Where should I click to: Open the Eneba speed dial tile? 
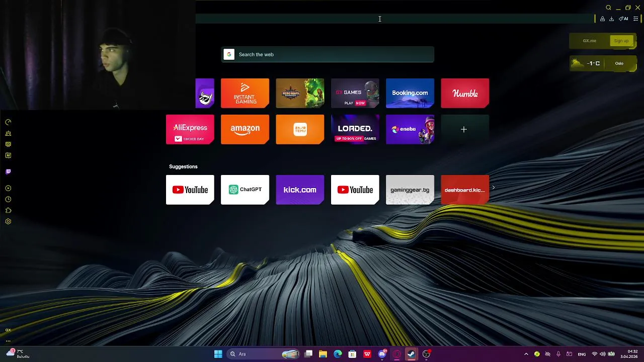point(410,129)
